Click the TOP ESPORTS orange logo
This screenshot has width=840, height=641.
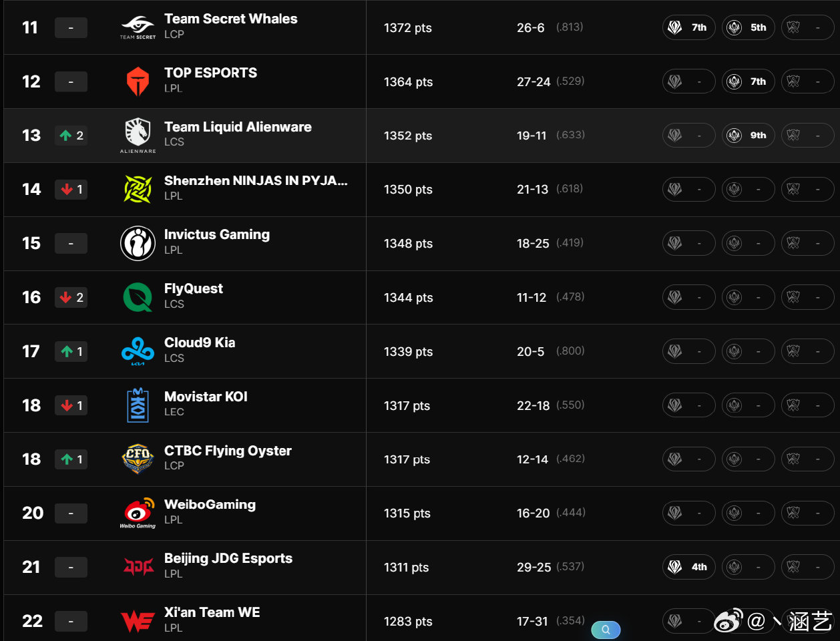(x=138, y=81)
